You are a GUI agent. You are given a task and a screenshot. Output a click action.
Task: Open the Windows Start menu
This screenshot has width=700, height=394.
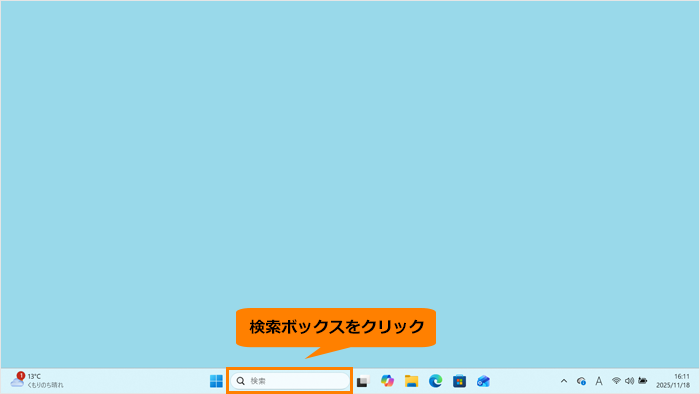[x=216, y=381]
